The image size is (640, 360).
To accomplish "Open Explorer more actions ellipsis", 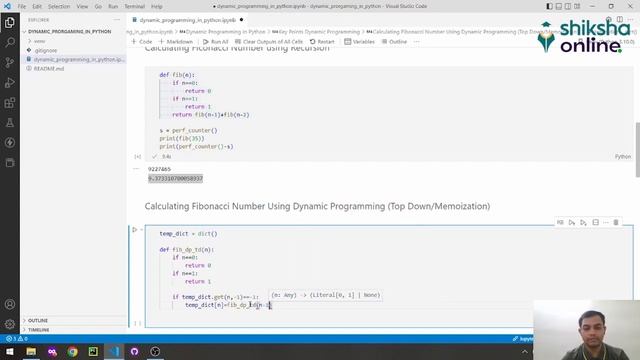I will pyautogui.click(x=117, y=20).
